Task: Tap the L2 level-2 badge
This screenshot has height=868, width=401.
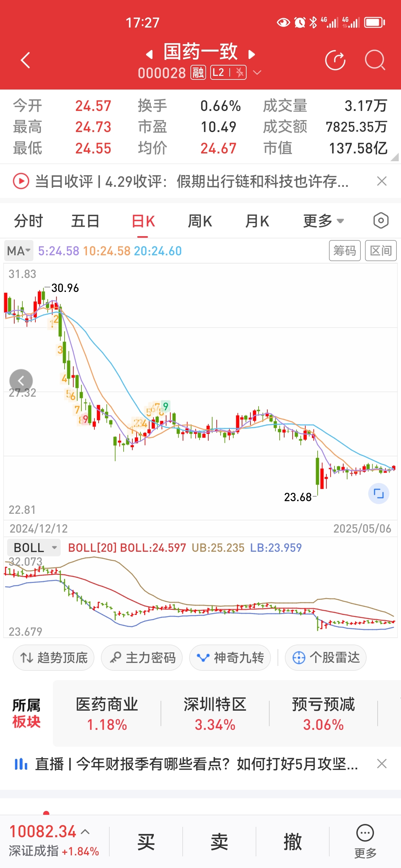Action: click(x=228, y=72)
